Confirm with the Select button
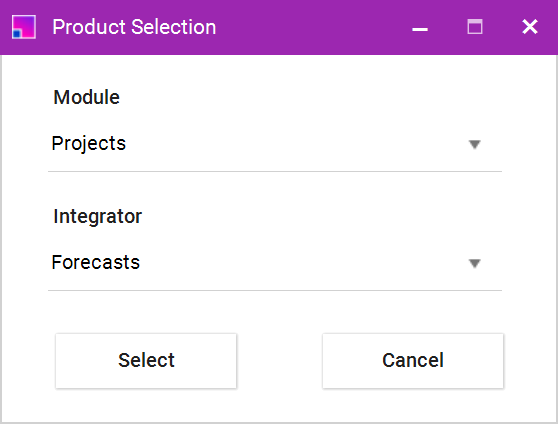 [146, 360]
